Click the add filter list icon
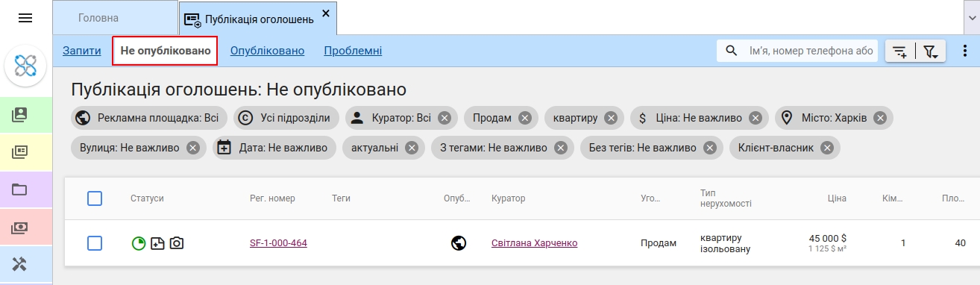The image size is (980, 285). point(899,51)
